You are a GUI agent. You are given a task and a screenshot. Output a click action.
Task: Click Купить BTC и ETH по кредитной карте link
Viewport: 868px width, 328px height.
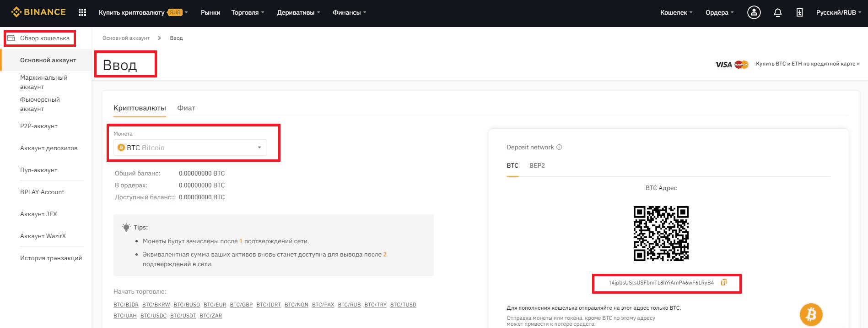(808, 64)
